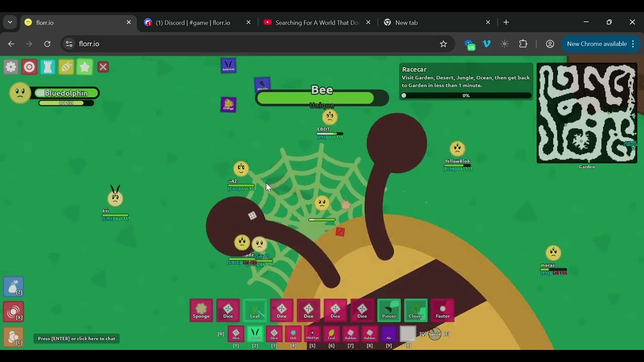The height and width of the screenshot is (362, 644).
Task: Open a new browser tab
Action: click(506, 22)
